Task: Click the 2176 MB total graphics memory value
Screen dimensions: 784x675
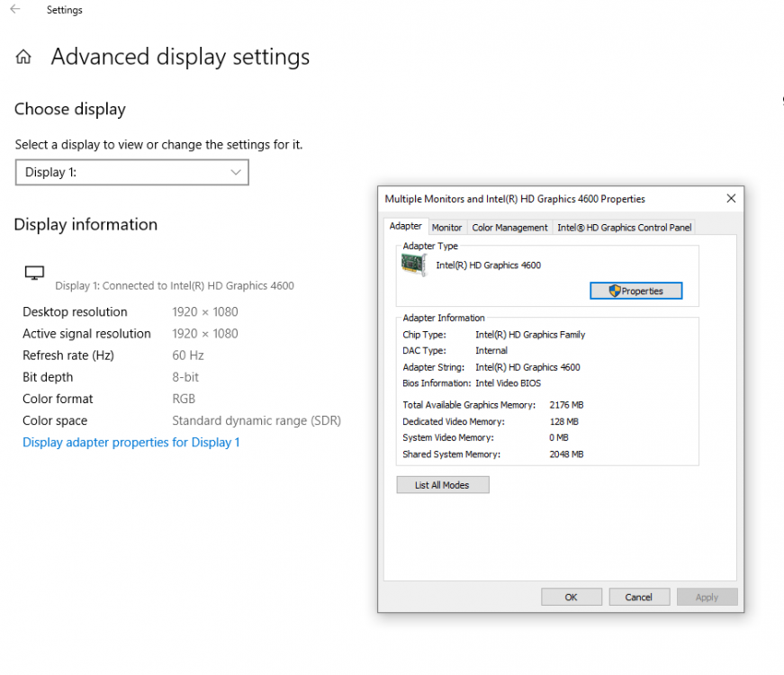Action: [566, 405]
